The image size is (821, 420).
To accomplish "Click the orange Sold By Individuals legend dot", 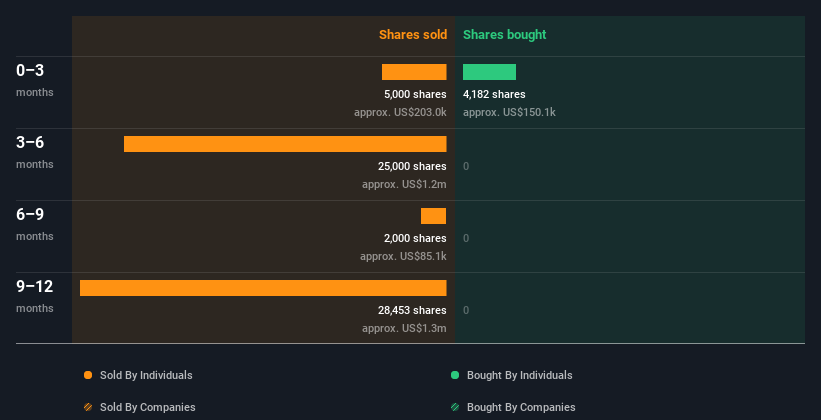I will point(88,375).
